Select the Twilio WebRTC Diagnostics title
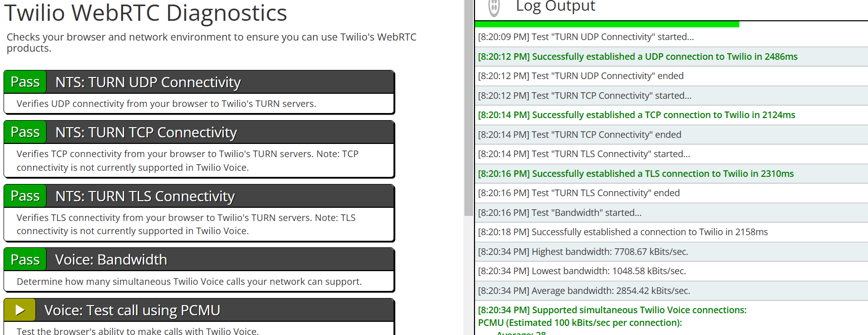 pyautogui.click(x=146, y=13)
